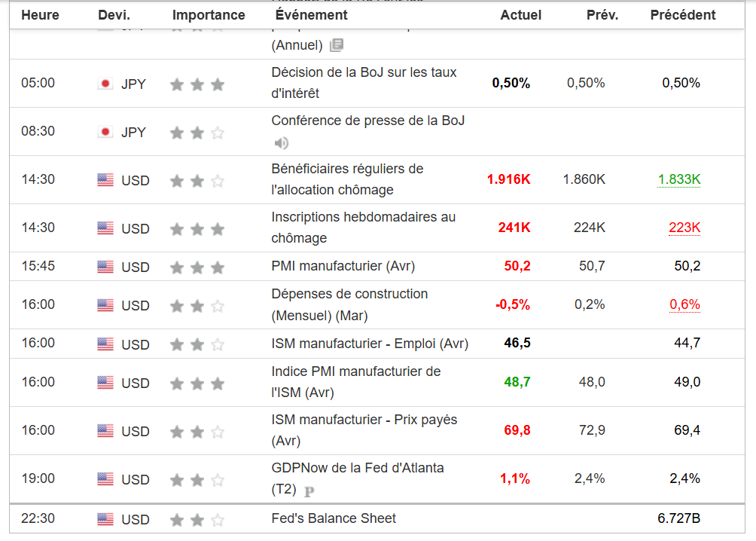Image resolution: width=756 pixels, height=541 pixels.
Task: Click the importance stars for the BoJ rate decision
Action: [x=197, y=84]
